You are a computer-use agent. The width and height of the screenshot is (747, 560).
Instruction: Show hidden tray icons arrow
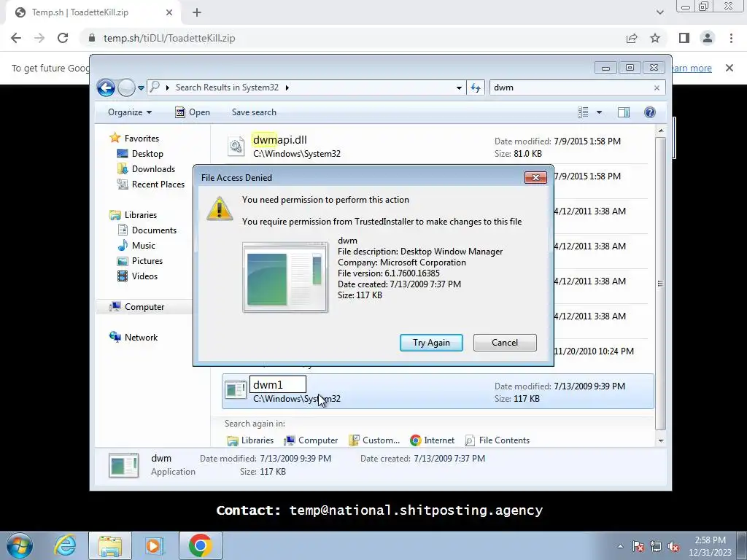click(620, 546)
